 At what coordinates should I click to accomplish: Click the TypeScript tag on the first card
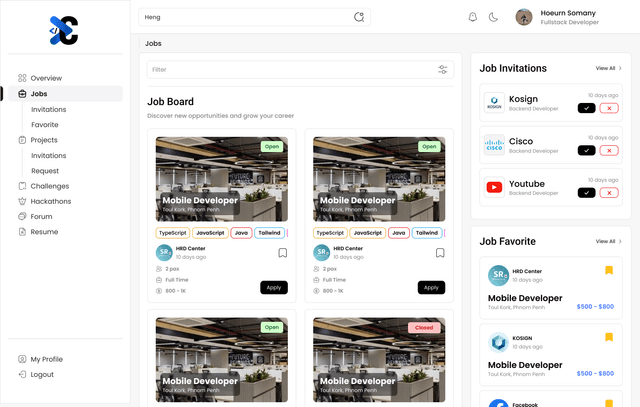click(x=173, y=233)
